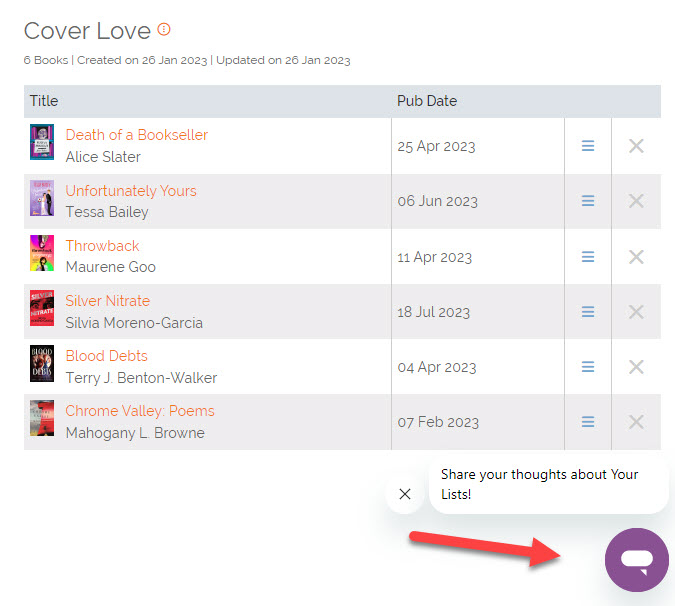Click the Blood Debts cover thumbnail
The width and height of the screenshot is (675, 606).
point(42,364)
